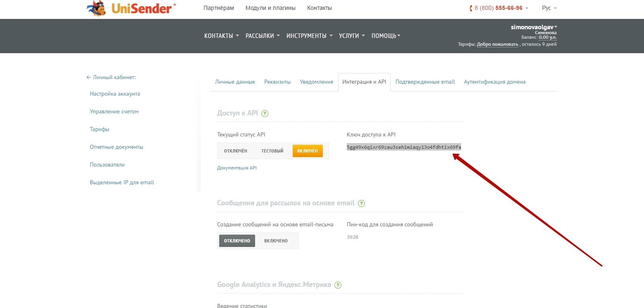Switch to Личные данные tab
This screenshot has width=644, height=308.
pos(235,82)
